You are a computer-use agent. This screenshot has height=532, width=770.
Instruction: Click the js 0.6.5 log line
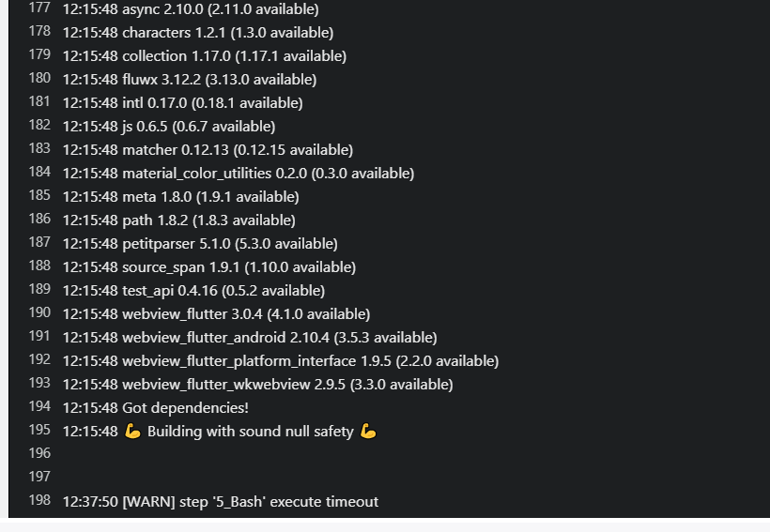coord(169,127)
